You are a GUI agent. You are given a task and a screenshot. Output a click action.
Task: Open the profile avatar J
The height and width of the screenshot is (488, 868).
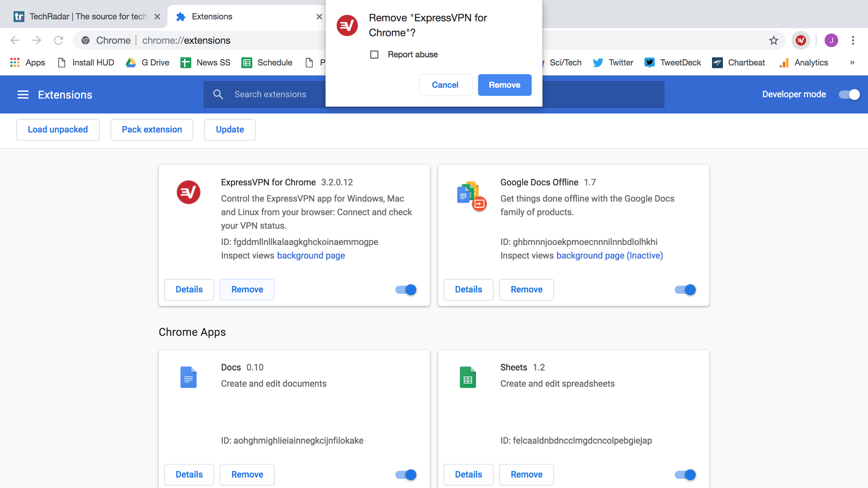click(x=831, y=40)
